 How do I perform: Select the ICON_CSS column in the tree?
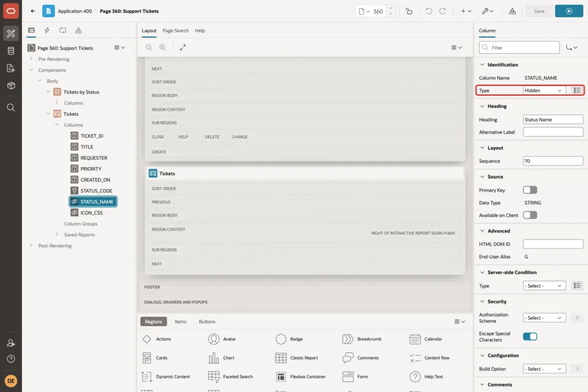87,213
